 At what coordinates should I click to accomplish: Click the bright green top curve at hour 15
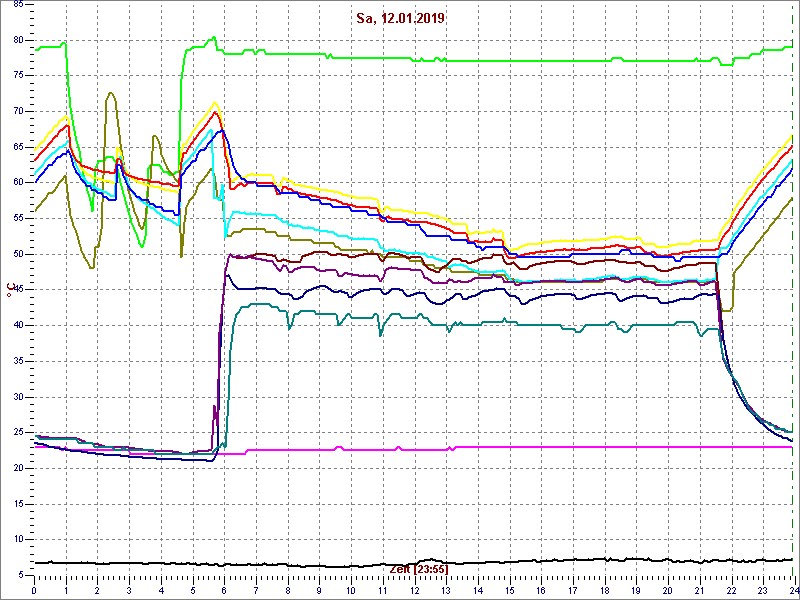[509, 61]
